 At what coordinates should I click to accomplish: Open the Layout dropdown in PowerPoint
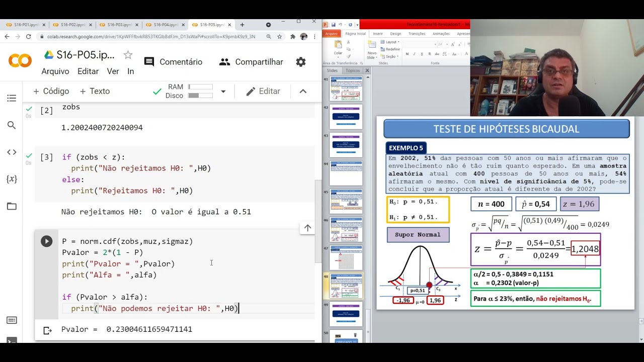[390, 42]
